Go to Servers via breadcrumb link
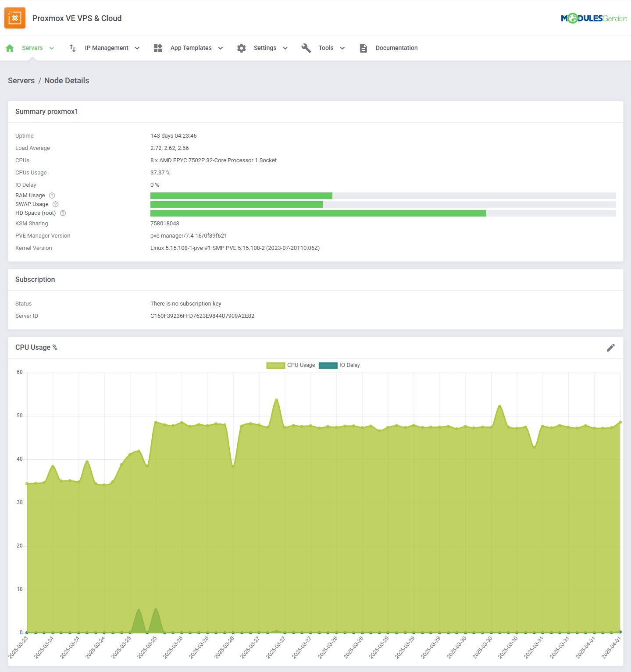631x672 pixels. 21,81
